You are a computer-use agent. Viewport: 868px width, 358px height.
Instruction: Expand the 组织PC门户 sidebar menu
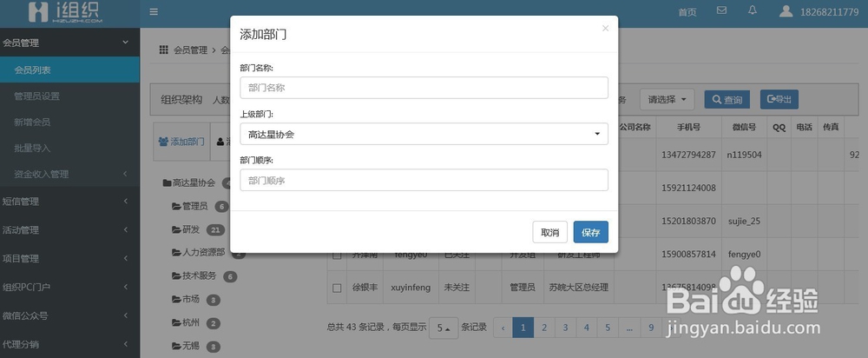tap(69, 287)
